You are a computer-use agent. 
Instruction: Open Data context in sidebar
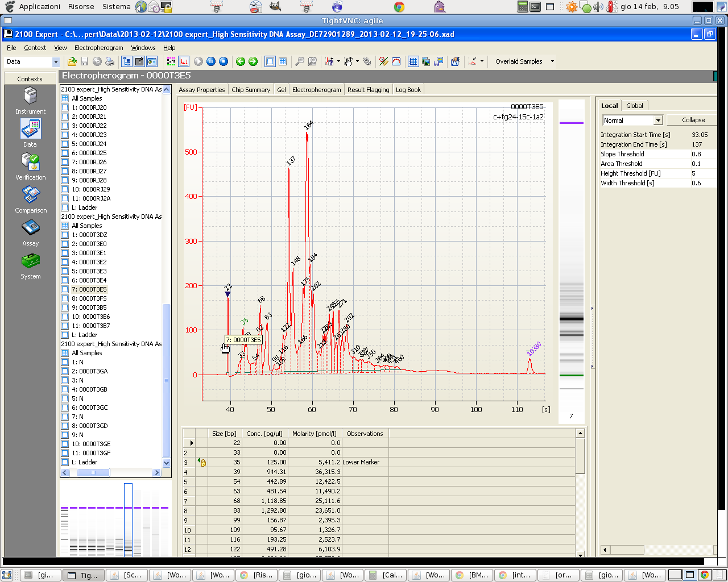point(31,134)
